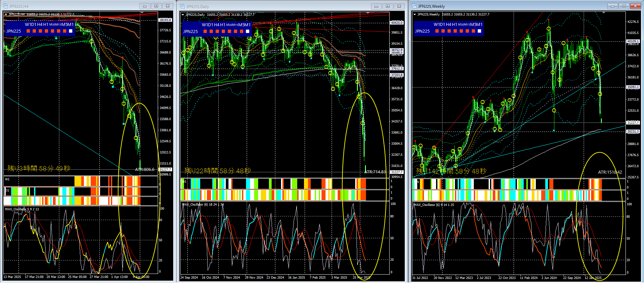Click the 37726.5 price scale value in H4 chart
Image resolution: width=644 pixels, height=283 pixels.
click(x=165, y=30)
